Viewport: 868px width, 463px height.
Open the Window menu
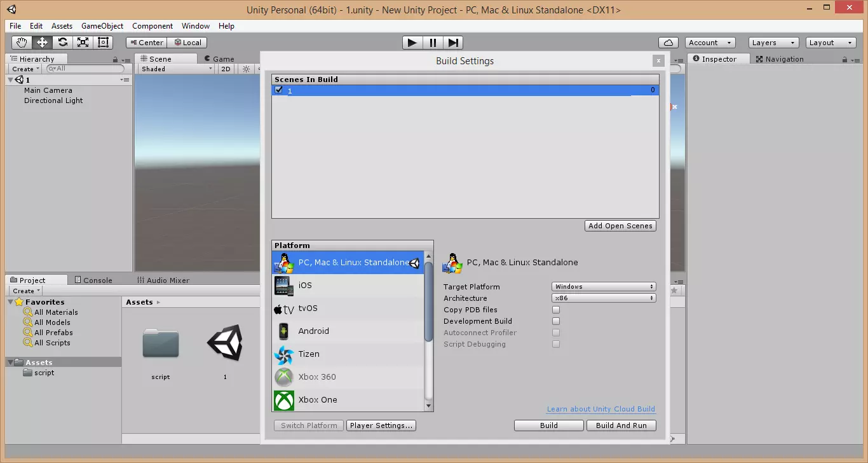click(196, 26)
